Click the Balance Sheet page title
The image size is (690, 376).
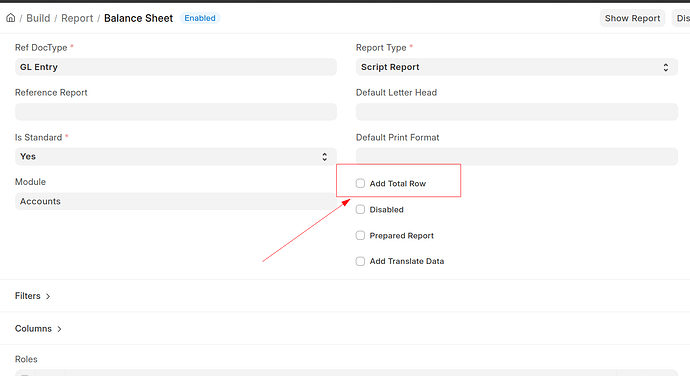click(x=138, y=18)
